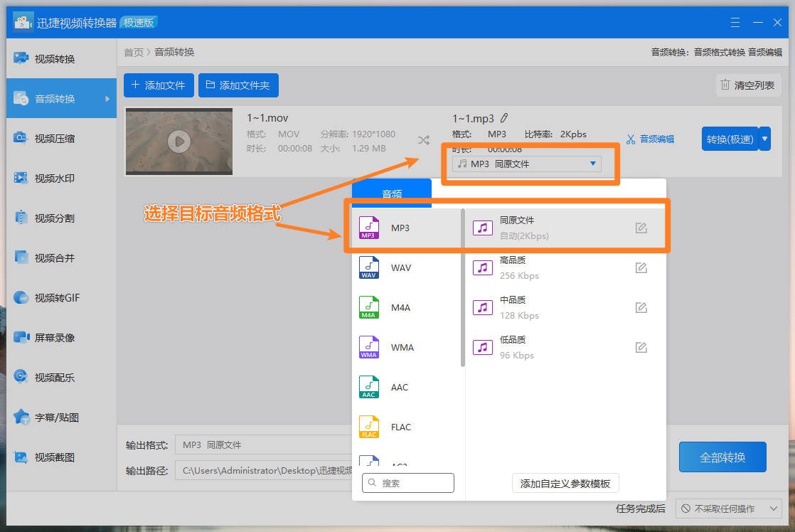Edit the 高品质 256 Kbps preset parameters
The image size is (795, 532).
pos(641,267)
